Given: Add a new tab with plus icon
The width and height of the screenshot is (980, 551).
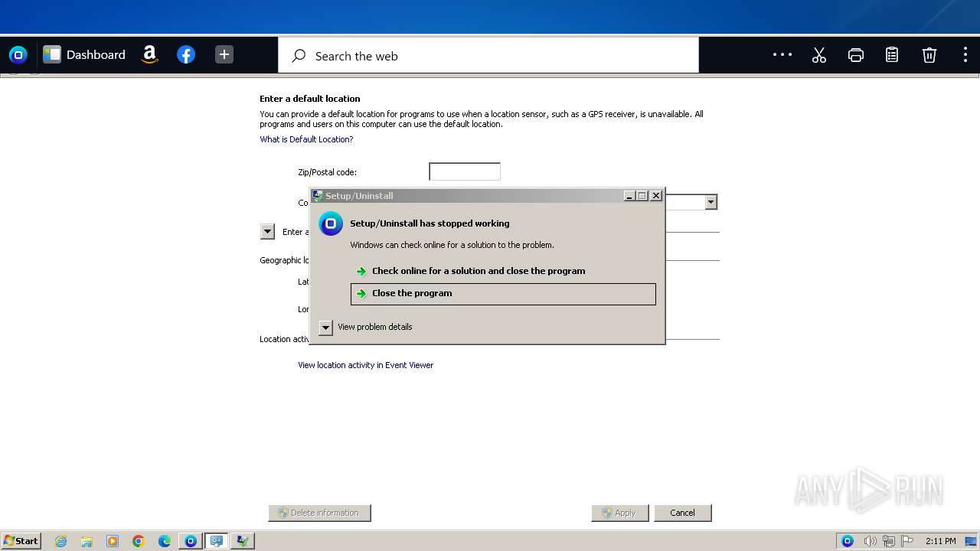Looking at the screenshot, I should click(x=224, y=54).
